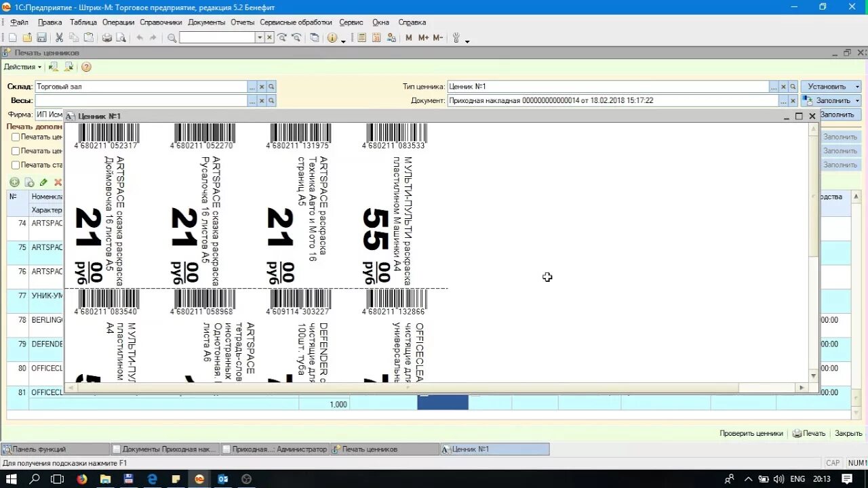Clear the Документ field with its X
This screenshot has width=868, height=488.
pyautogui.click(x=793, y=100)
